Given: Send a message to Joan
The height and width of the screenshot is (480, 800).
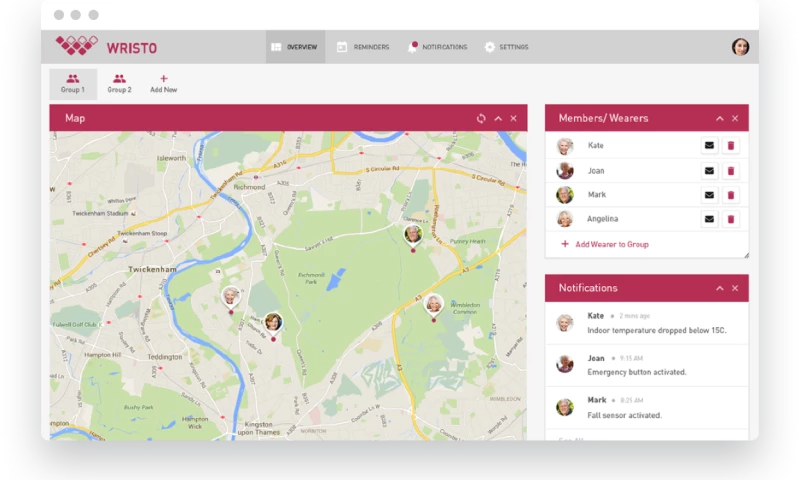Looking at the screenshot, I should [x=709, y=170].
